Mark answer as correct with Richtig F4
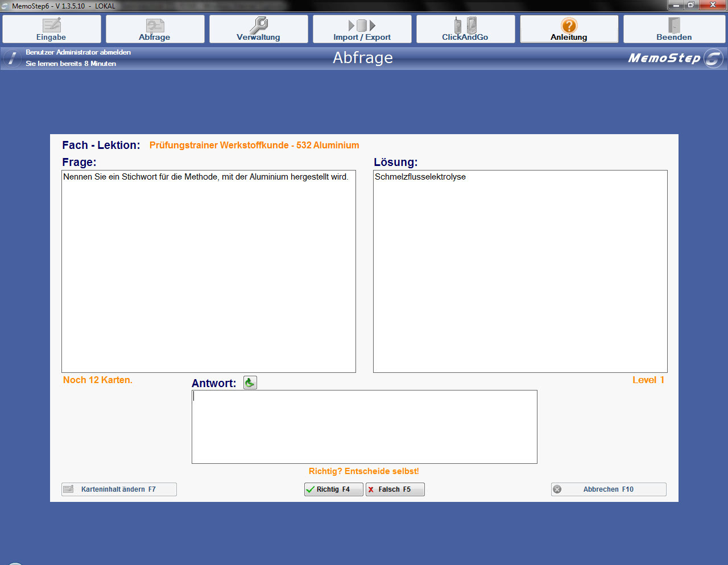This screenshot has width=728, height=565. [x=333, y=489]
